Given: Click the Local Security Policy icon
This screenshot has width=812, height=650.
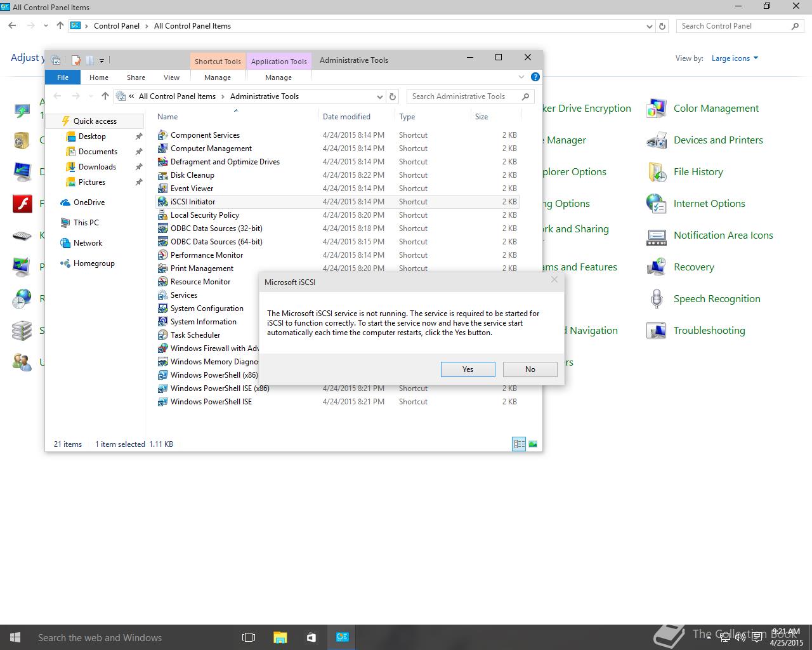Looking at the screenshot, I should [162, 215].
